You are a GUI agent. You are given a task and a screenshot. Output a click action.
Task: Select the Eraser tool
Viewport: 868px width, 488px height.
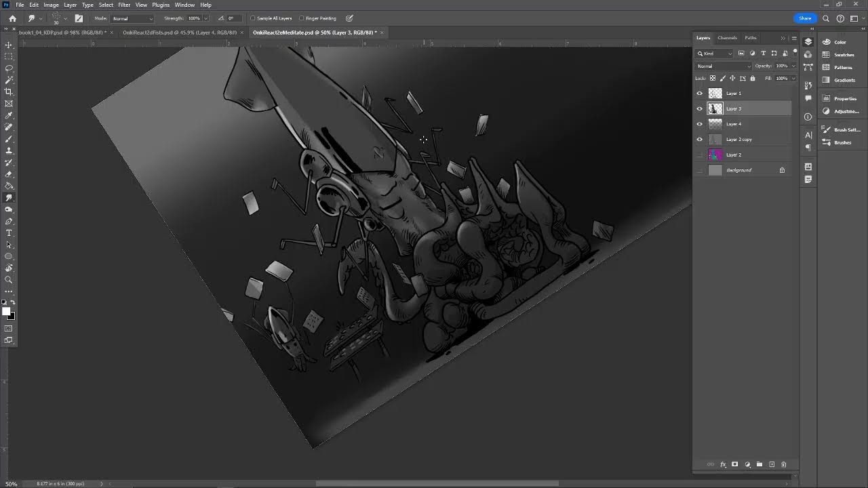click(x=9, y=174)
